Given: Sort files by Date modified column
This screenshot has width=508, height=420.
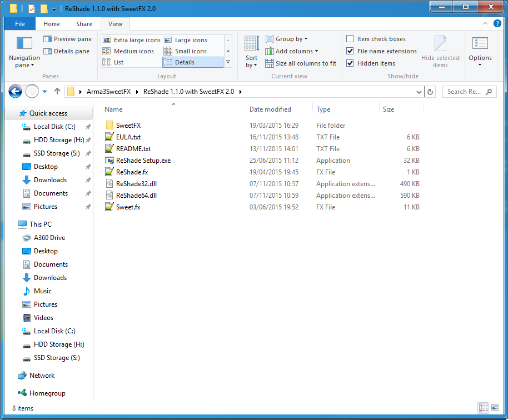Looking at the screenshot, I should coord(270,109).
